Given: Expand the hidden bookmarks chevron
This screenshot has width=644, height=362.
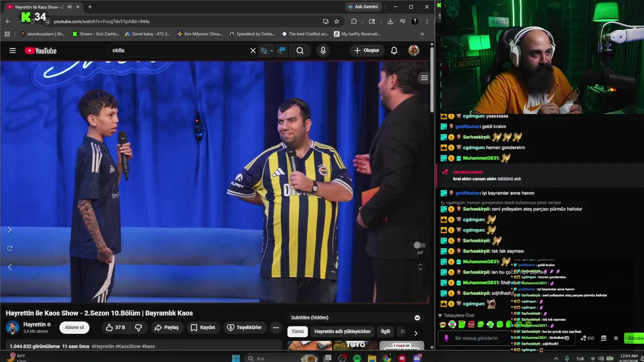Looking at the screenshot, I should (422, 34).
